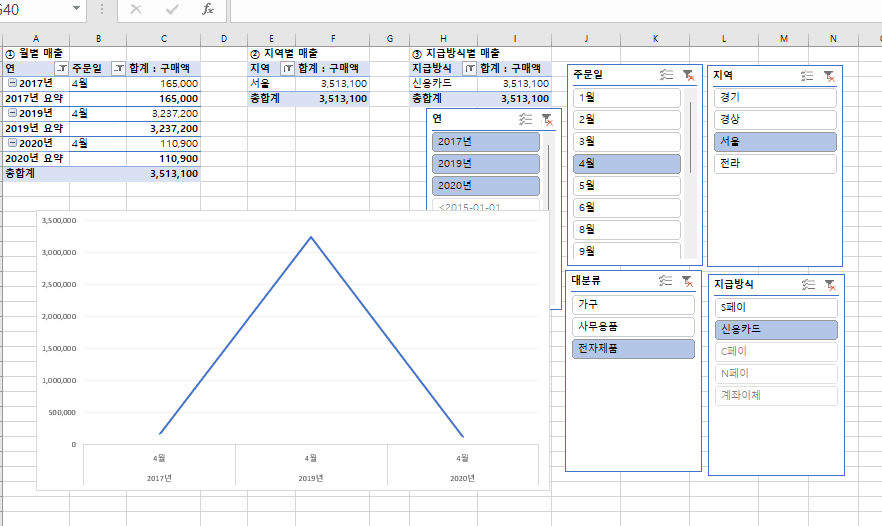Clear the filter on 지역 slicer
Viewport: 882px width, 526px height.
(828, 75)
